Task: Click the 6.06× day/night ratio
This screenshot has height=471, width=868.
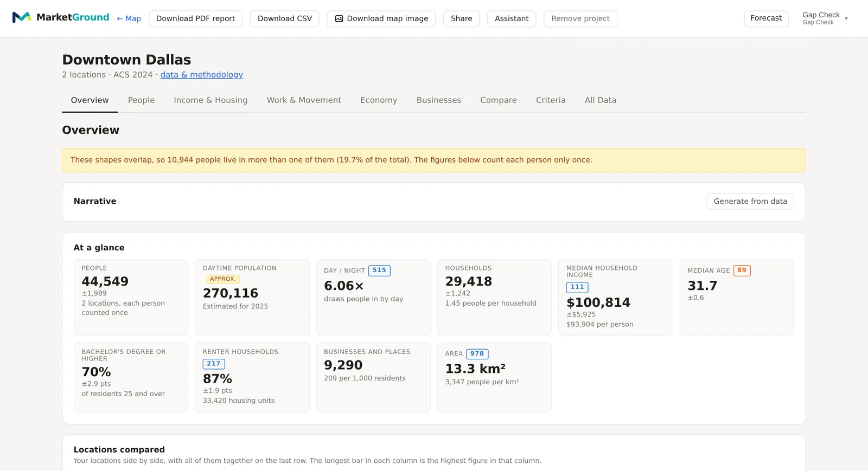Action: [x=344, y=286]
